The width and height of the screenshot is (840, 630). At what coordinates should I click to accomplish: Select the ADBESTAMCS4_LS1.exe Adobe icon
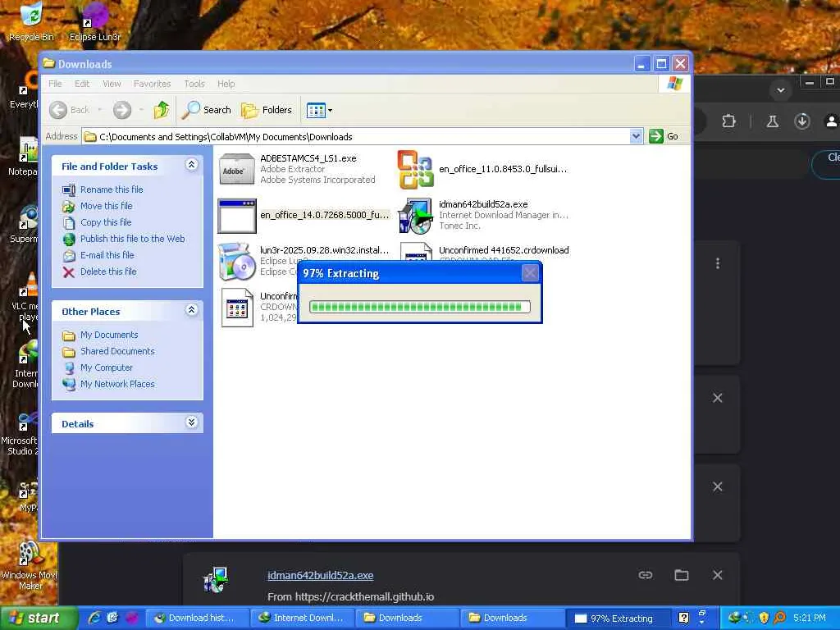click(237, 169)
